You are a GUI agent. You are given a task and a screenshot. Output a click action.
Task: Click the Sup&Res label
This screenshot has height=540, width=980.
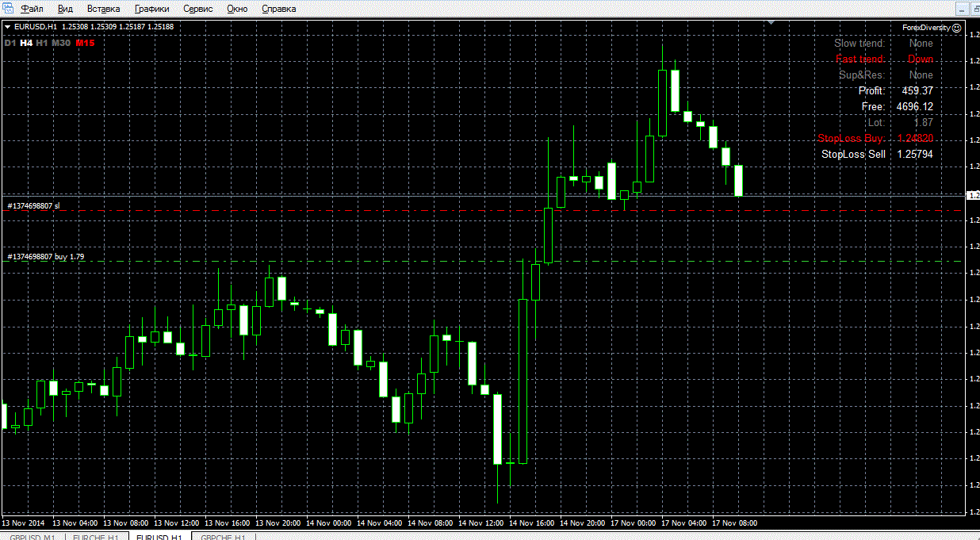[x=862, y=75]
